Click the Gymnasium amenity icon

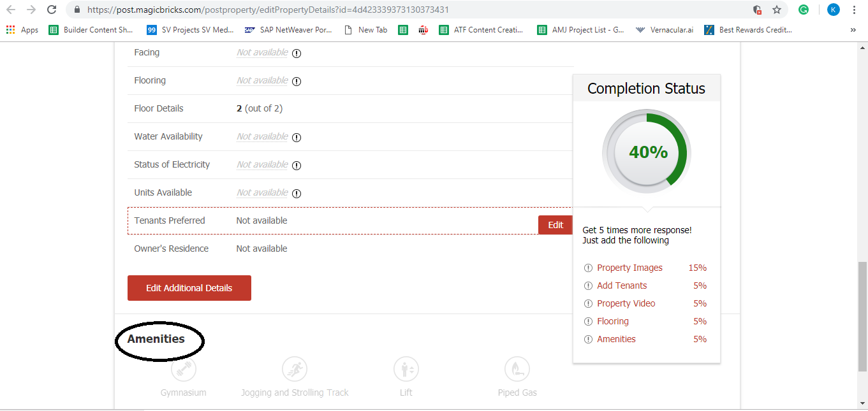pos(183,369)
